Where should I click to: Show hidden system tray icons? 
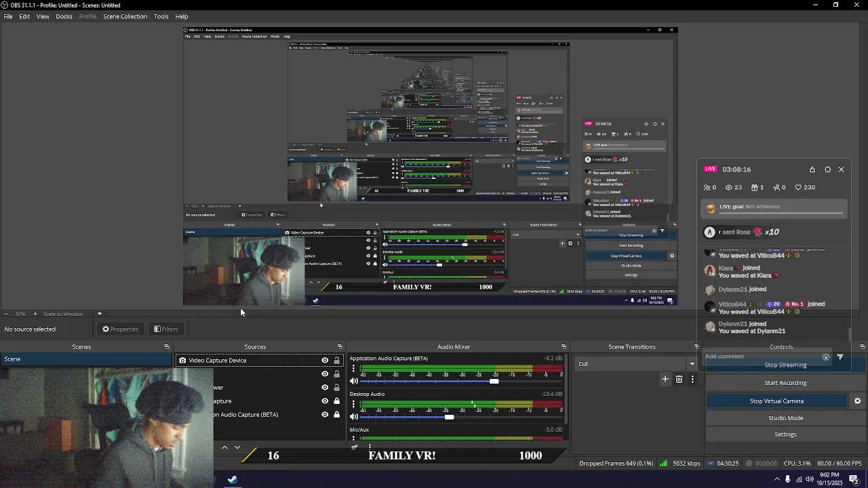(x=776, y=479)
